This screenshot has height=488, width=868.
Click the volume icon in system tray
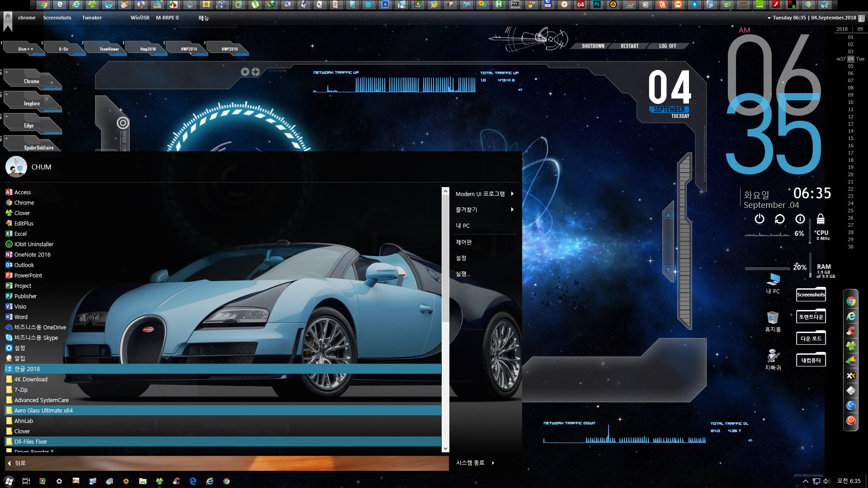tap(827, 481)
